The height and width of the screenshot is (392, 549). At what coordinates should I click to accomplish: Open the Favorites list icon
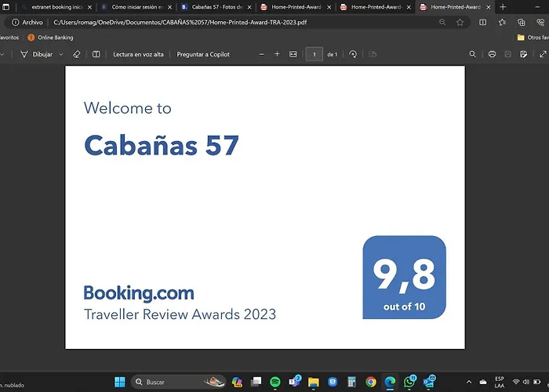(x=502, y=23)
